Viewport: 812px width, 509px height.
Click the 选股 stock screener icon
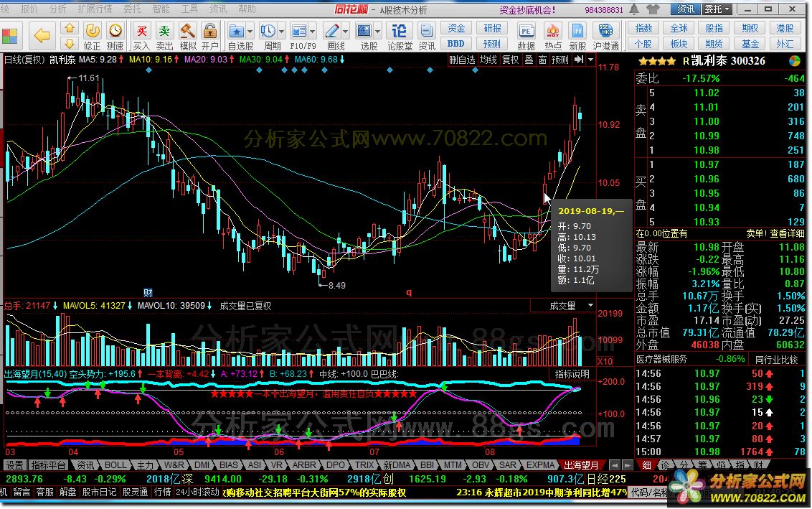pos(364,31)
